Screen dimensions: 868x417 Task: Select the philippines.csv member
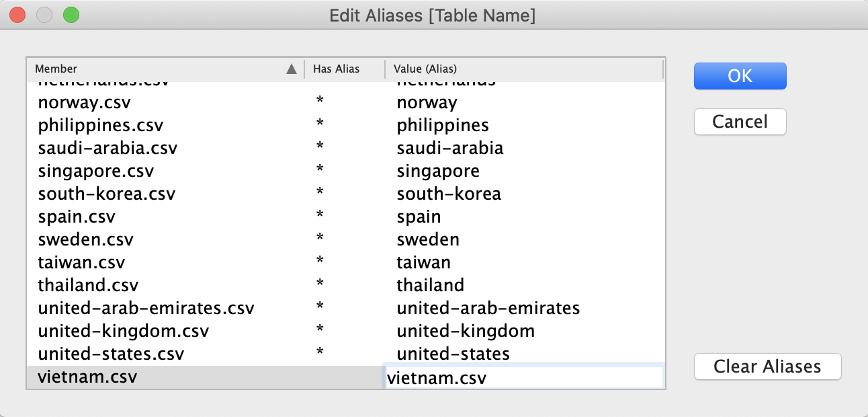100,125
